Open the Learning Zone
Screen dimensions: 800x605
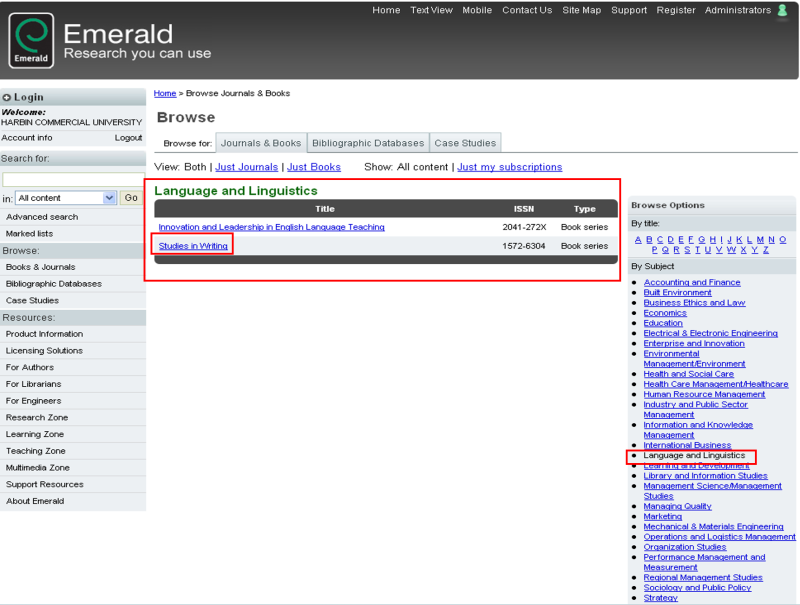[35, 434]
